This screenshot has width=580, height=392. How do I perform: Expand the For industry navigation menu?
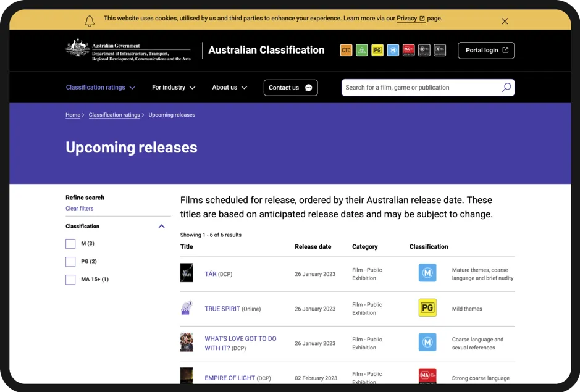point(173,87)
